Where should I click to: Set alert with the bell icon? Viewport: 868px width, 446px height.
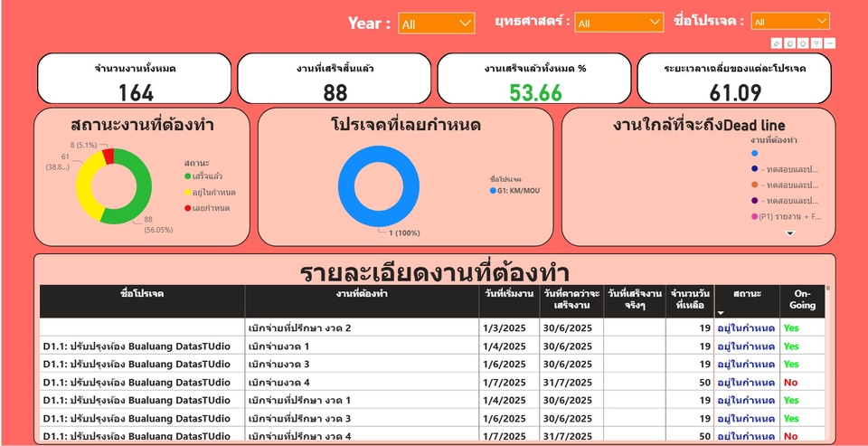click(803, 43)
